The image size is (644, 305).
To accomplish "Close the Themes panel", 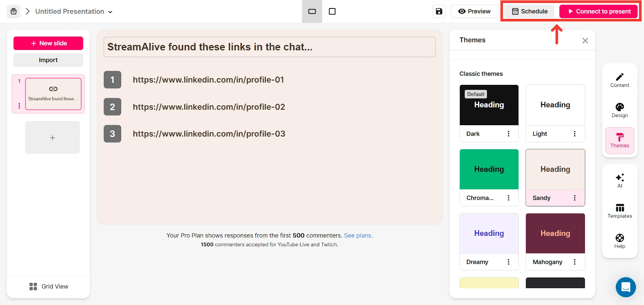I will [x=585, y=40].
